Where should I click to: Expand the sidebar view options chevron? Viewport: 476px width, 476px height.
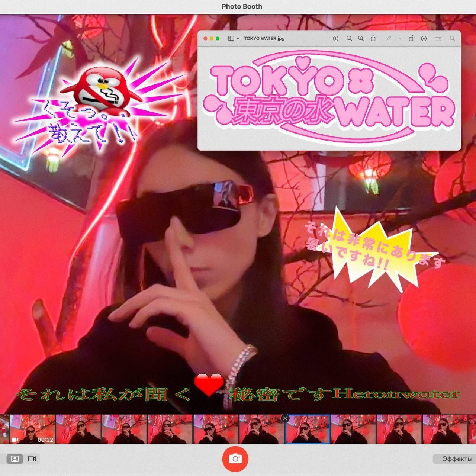click(x=238, y=38)
